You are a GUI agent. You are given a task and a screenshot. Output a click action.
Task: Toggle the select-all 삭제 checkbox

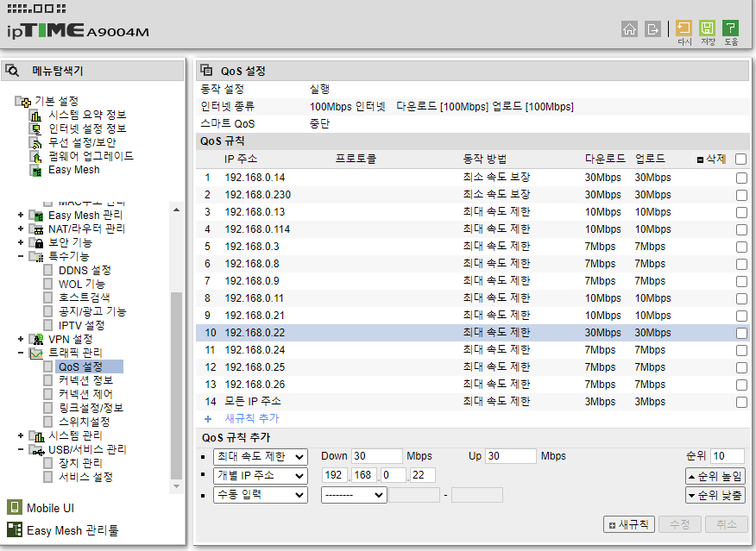click(x=741, y=159)
